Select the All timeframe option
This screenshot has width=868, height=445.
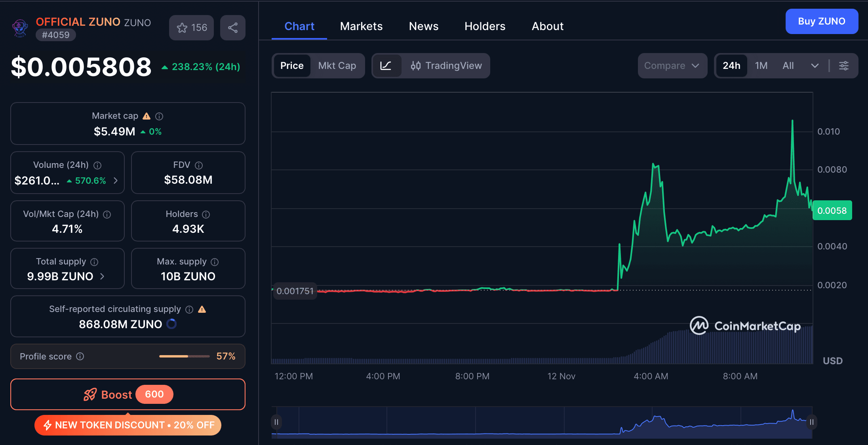(788, 66)
